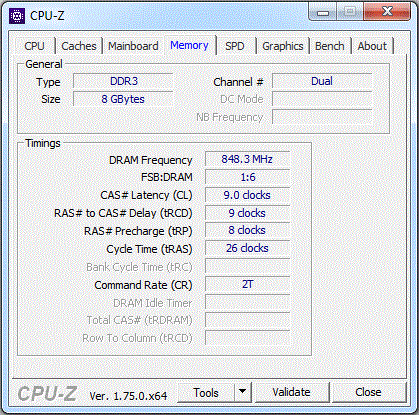
Task: Open the Graphics tab
Action: (x=283, y=46)
